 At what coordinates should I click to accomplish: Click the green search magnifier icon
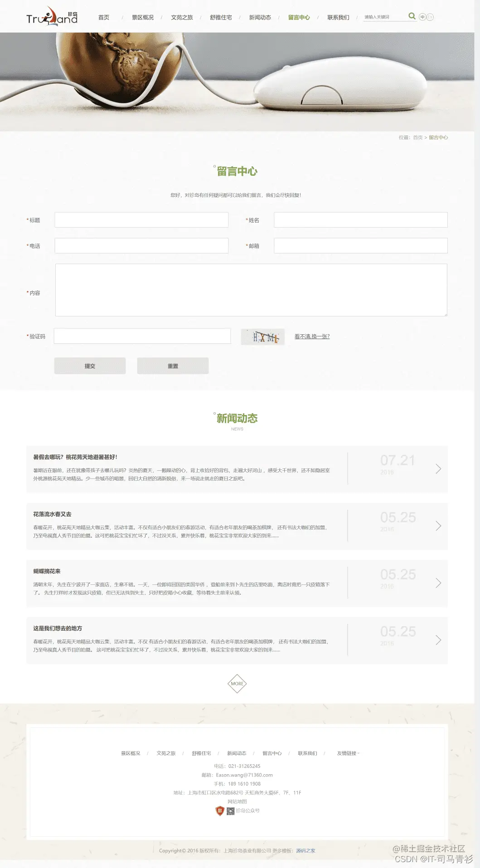click(412, 16)
